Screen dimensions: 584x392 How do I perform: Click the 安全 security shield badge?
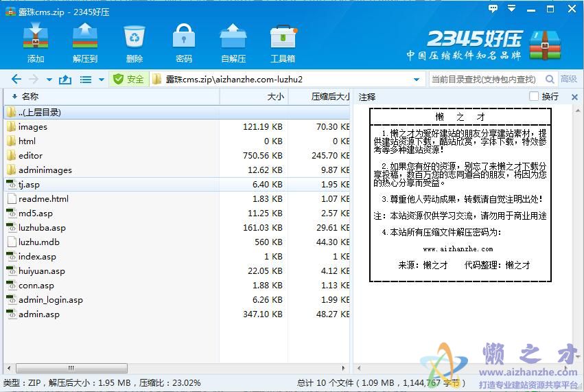click(128, 79)
